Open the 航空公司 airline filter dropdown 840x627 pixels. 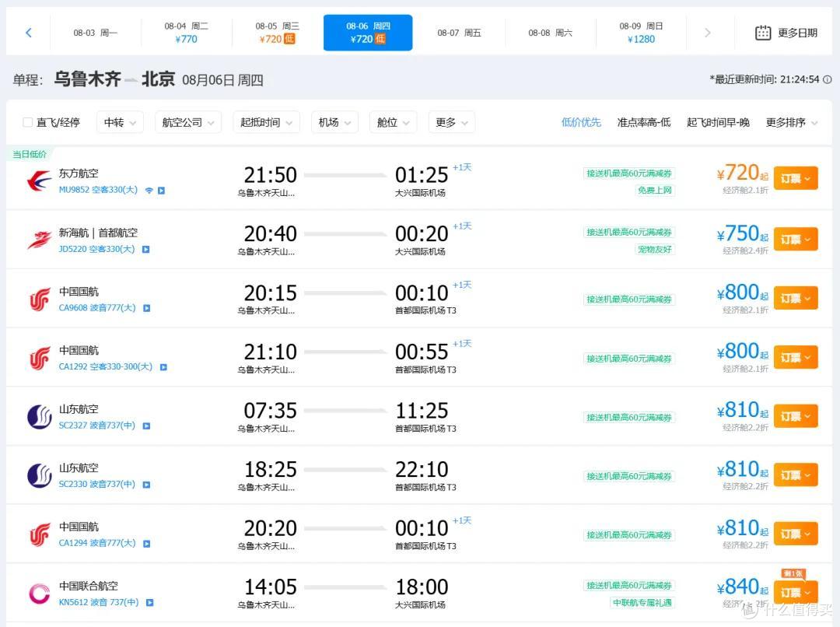click(188, 123)
